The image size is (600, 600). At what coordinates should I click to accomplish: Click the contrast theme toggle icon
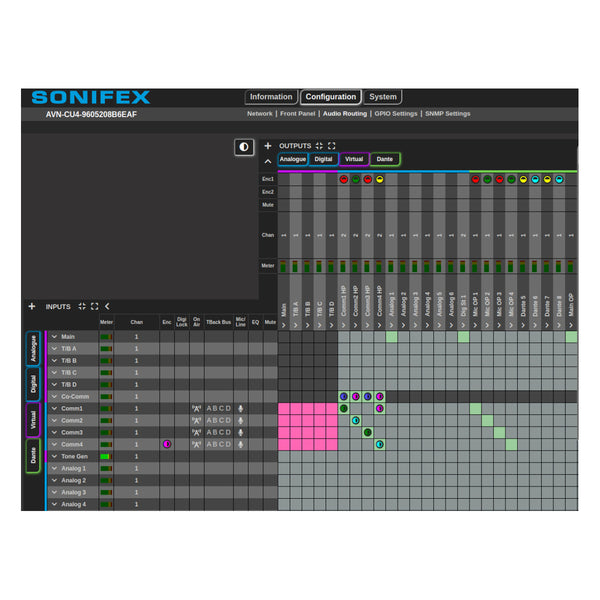244,147
